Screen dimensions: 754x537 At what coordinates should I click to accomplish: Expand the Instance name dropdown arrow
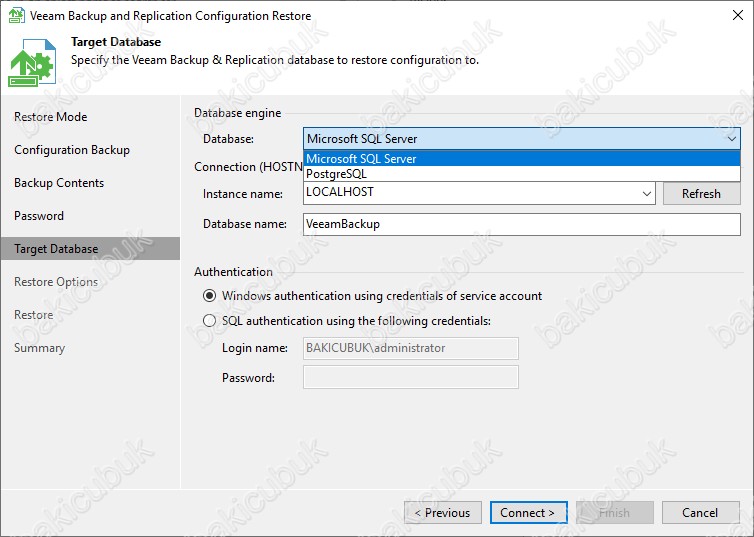(x=646, y=194)
